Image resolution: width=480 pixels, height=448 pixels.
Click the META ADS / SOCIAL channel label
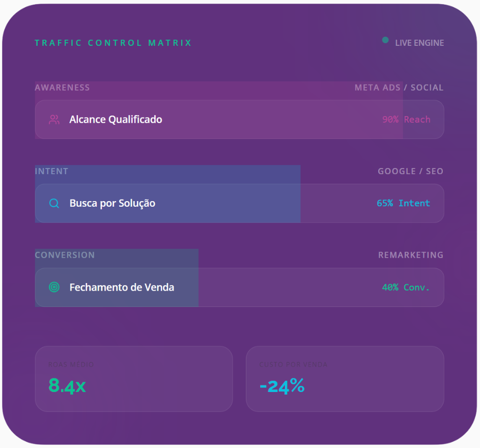coord(399,88)
